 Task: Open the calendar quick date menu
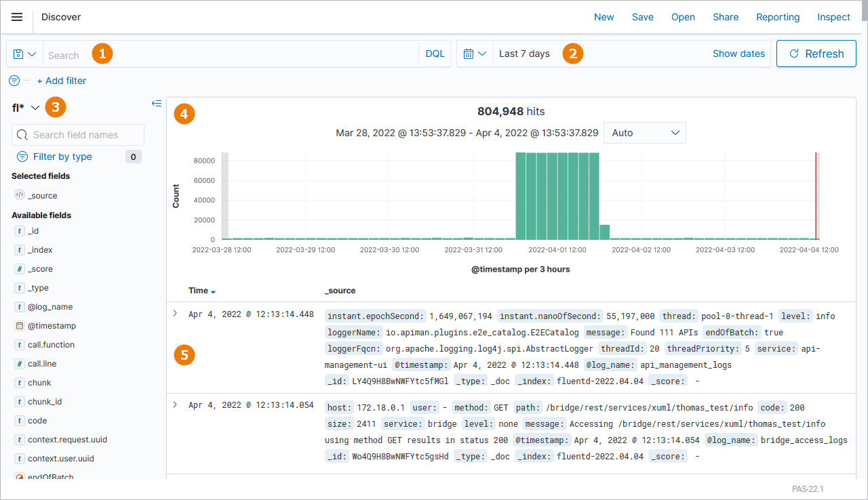coord(475,54)
